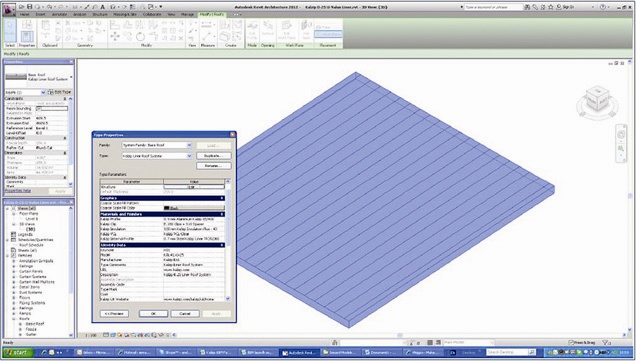Image resolution: width=636 pixels, height=361 pixels.
Task: Toggle the Room Bounding checkbox in Properties
Action: [x=39, y=109]
